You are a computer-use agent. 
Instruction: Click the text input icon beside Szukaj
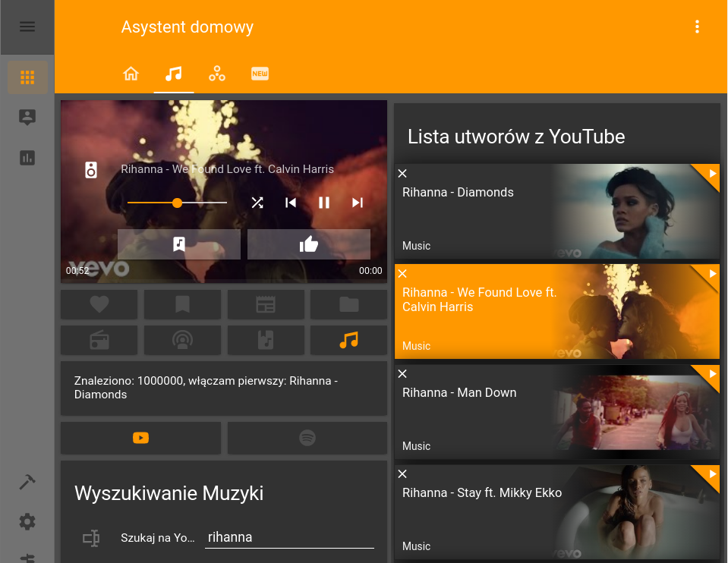coord(91,539)
